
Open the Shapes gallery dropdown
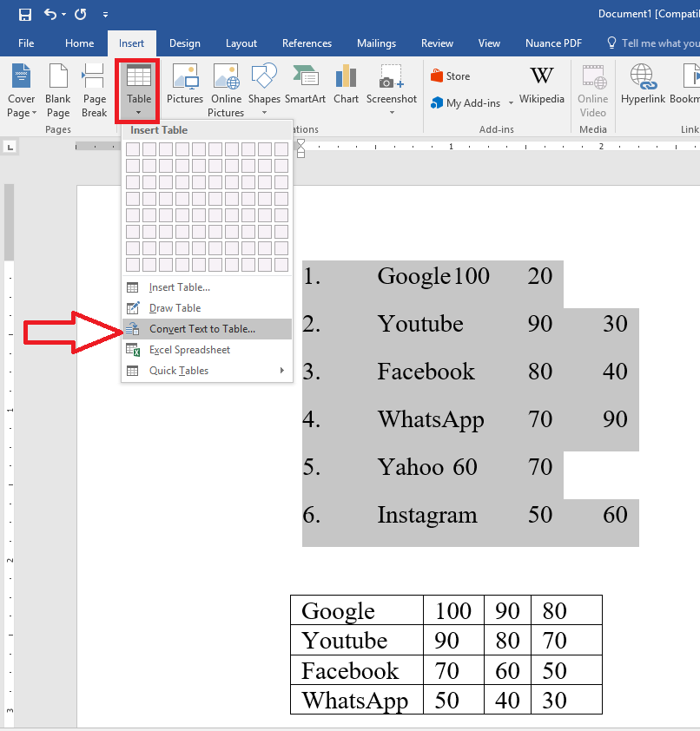click(x=264, y=87)
